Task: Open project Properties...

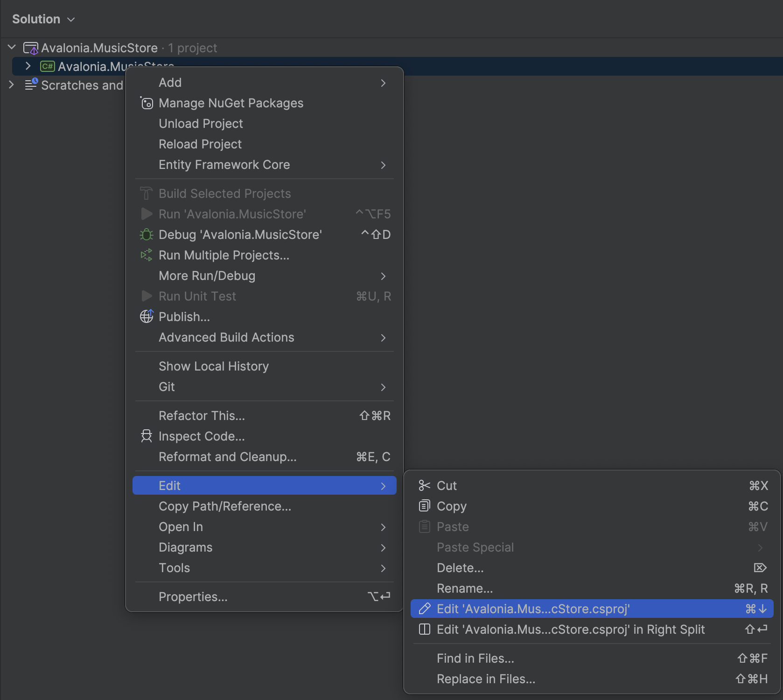Action: [265, 597]
